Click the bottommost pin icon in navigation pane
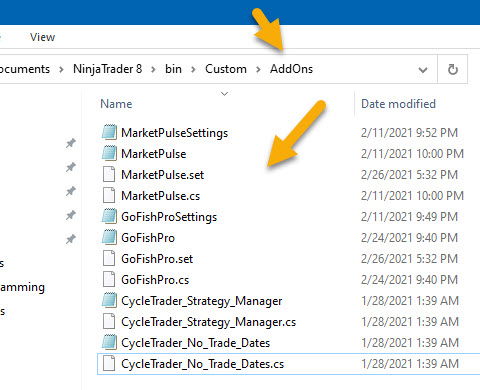Image resolution: width=480 pixels, height=390 pixels. (70, 239)
